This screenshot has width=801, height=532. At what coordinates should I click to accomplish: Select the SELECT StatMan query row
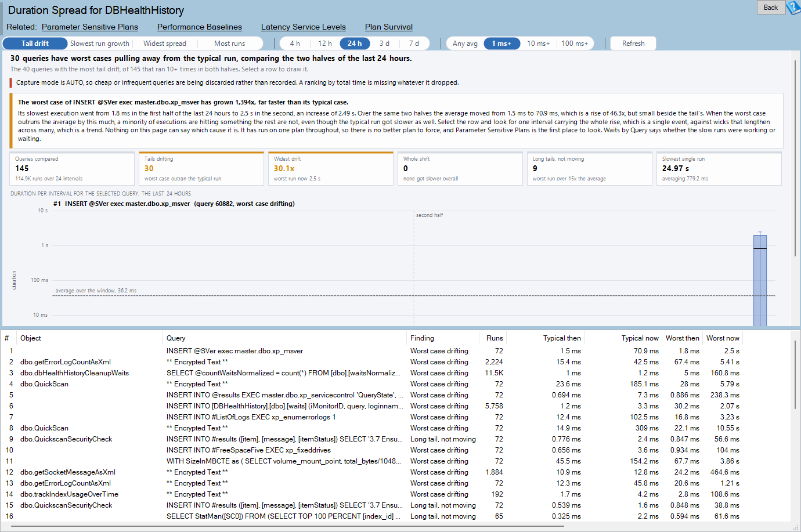click(371, 516)
